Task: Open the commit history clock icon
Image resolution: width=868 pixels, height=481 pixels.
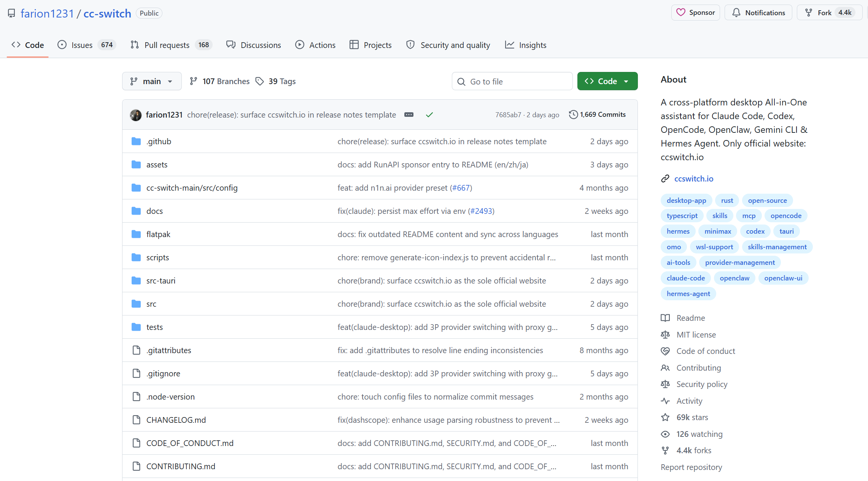Action: (x=573, y=115)
